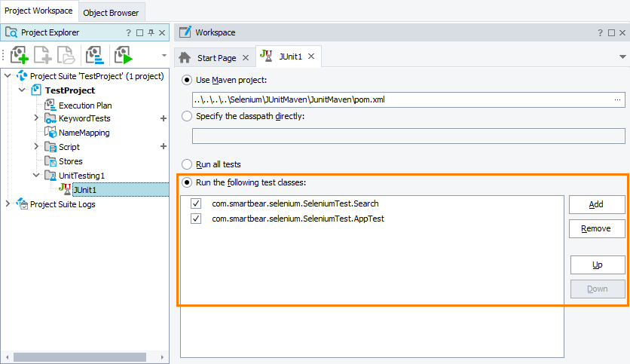Click the plus icon next to KeywordTests
The height and width of the screenshot is (364, 630).
[x=163, y=118]
